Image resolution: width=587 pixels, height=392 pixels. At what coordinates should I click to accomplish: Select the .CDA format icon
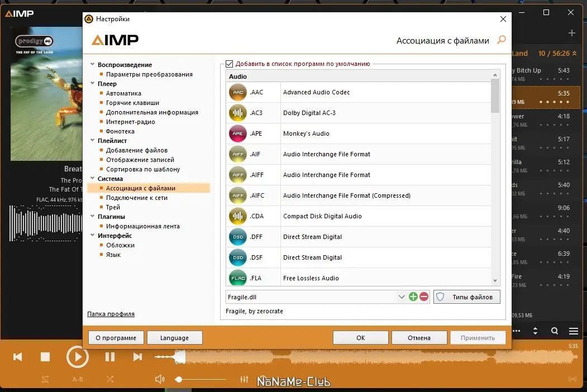tap(238, 216)
